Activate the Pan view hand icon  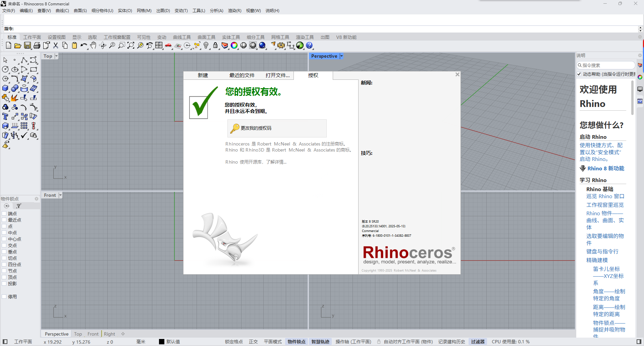[x=93, y=45]
